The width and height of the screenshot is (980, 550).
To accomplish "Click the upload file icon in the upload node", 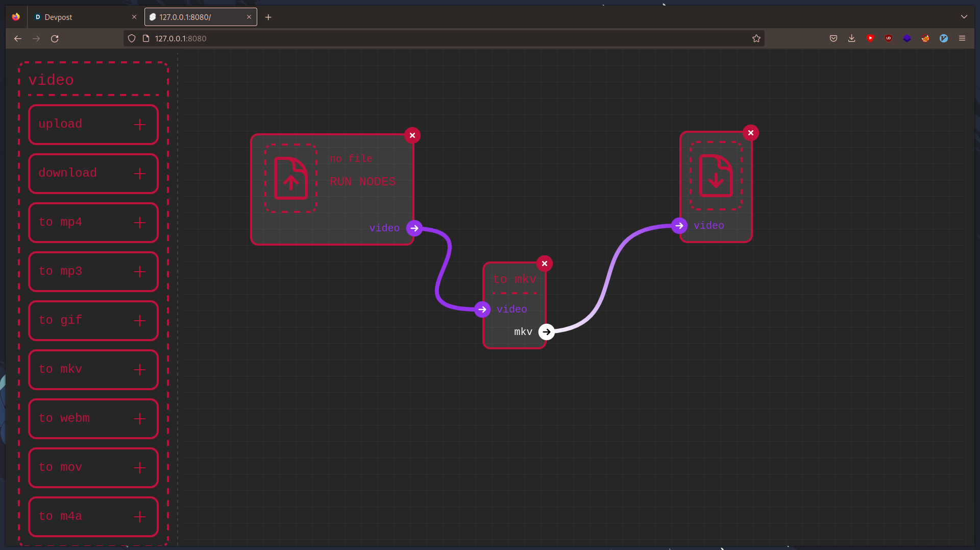I will pyautogui.click(x=291, y=178).
